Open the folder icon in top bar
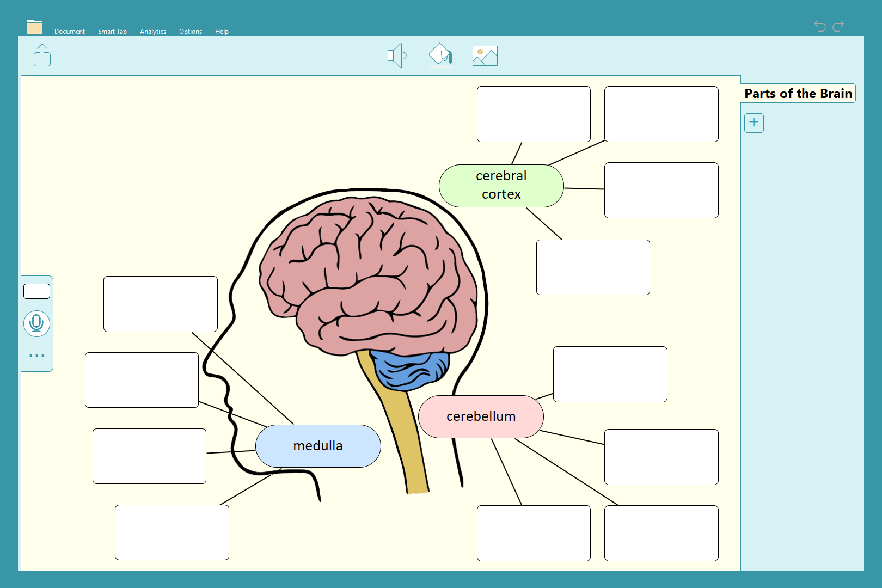The width and height of the screenshot is (882, 588). (34, 27)
